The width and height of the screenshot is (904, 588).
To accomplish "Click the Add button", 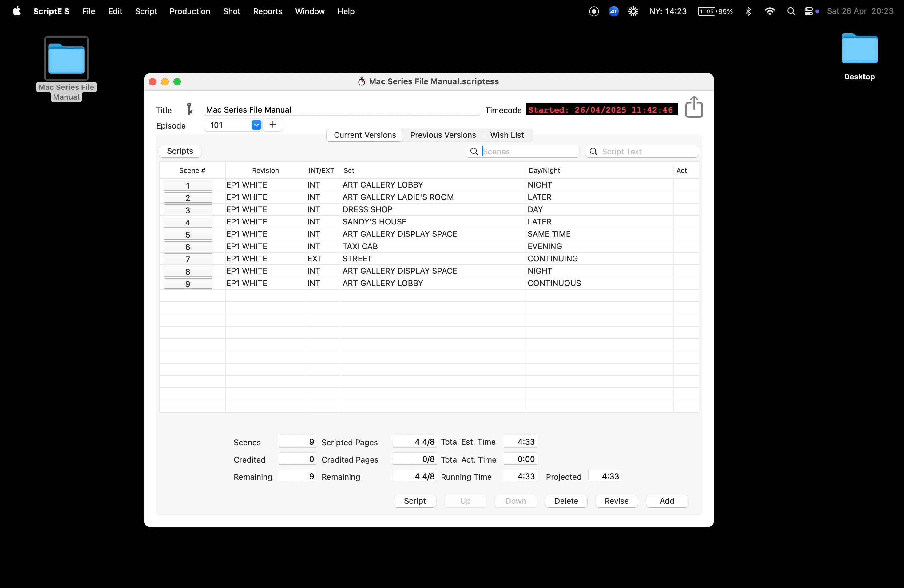I will pyautogui.click(x=667, y=501).
